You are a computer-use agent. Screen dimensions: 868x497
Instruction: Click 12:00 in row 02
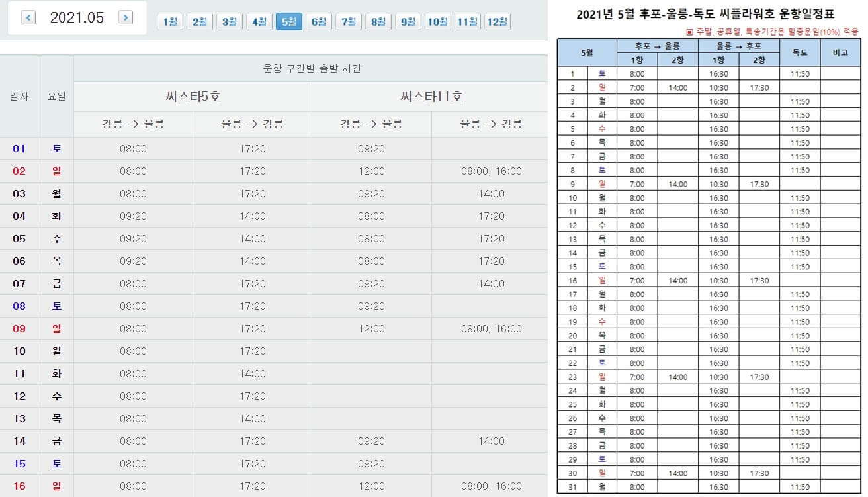371,171
